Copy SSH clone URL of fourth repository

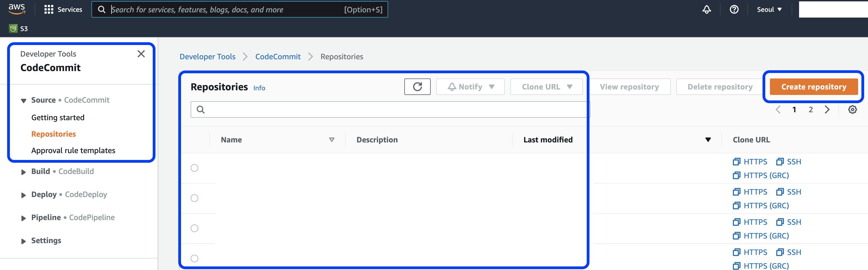tap(788, 252)
